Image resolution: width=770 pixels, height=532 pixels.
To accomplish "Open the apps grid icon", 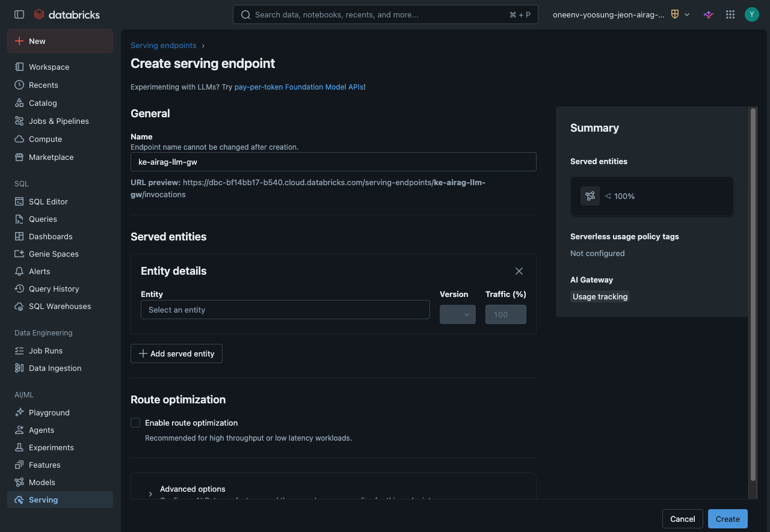I will [x=730, y=14].
